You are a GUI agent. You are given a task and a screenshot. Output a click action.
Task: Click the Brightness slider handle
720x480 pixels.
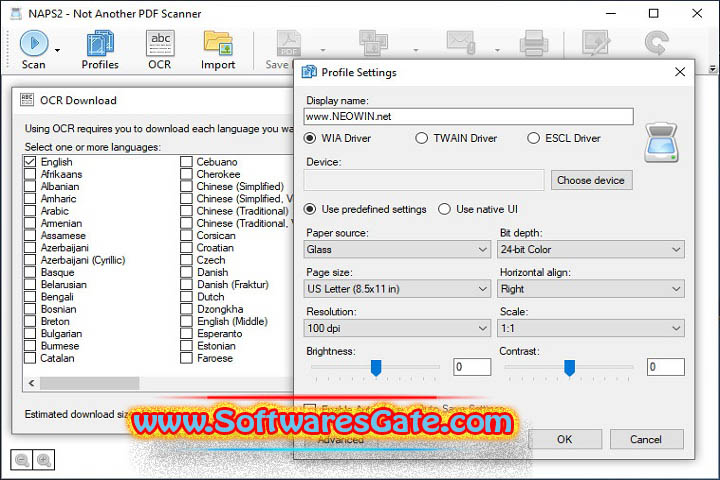tap(376, 368)
